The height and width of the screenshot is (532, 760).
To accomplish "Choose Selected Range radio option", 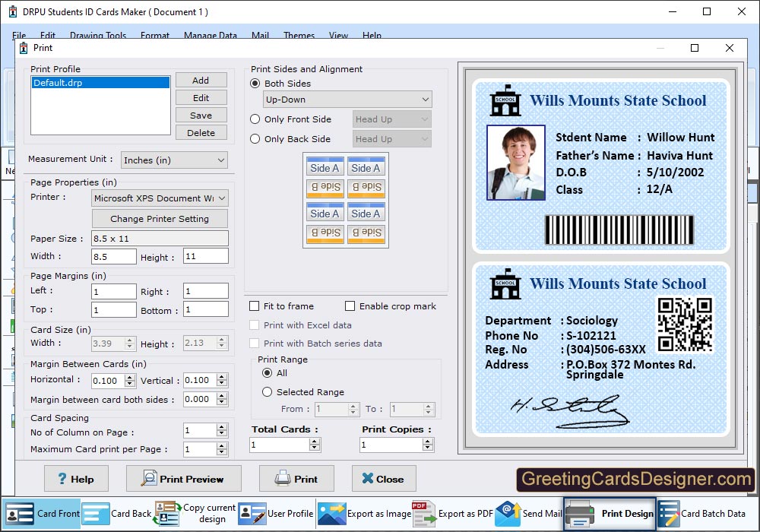I will pyautogui.click(x=267, y=392).
